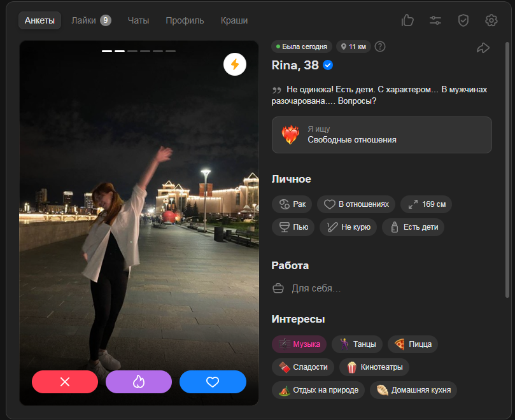
Task: Open the Краши tab
Action: [234, 20]
